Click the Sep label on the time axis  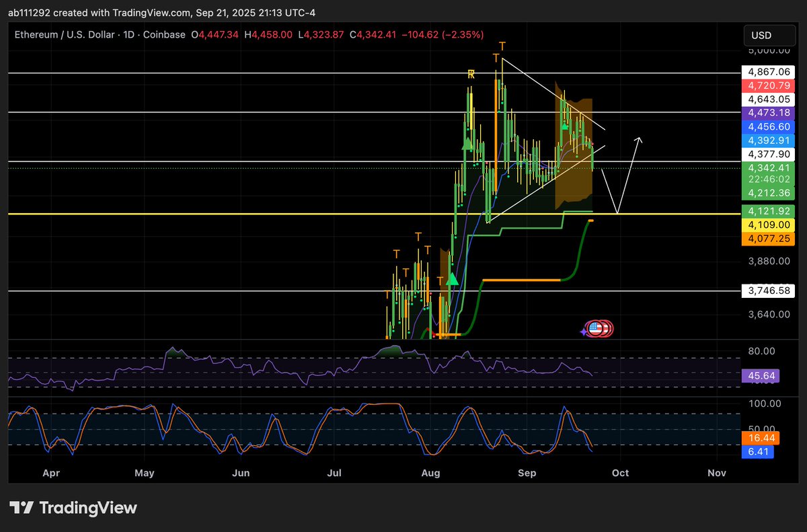(x=527, y=473)
